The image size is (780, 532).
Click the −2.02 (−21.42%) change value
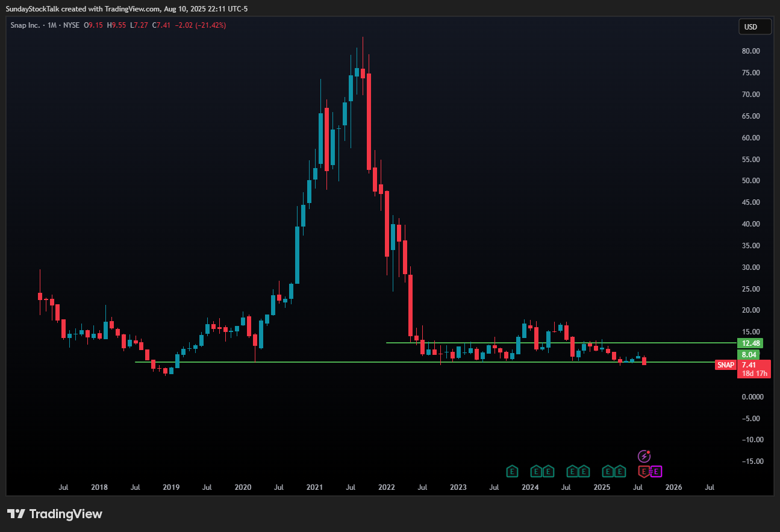tap(201, 25)
